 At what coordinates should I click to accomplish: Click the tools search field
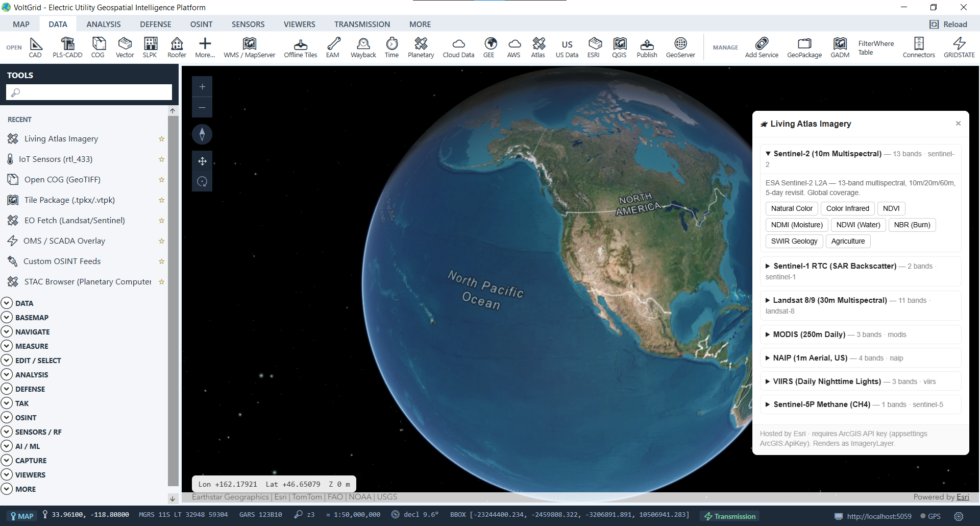pyautogui.click(x=89, y=92)
